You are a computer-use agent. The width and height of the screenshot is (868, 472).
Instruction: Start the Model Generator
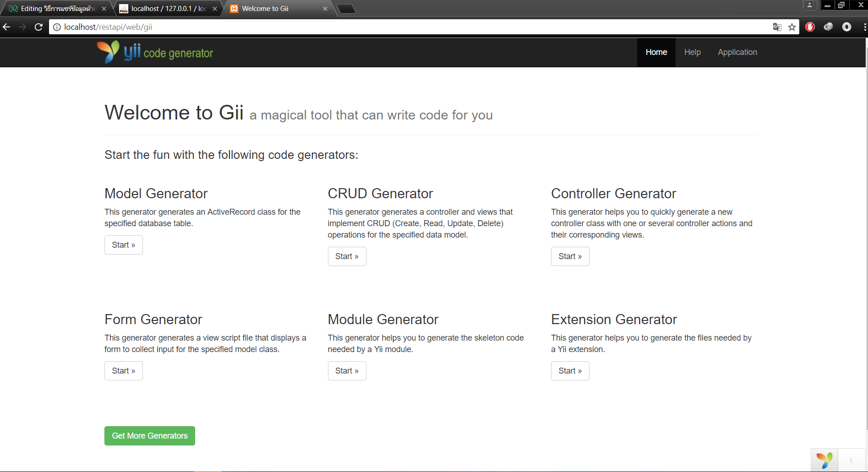point(124,245)
